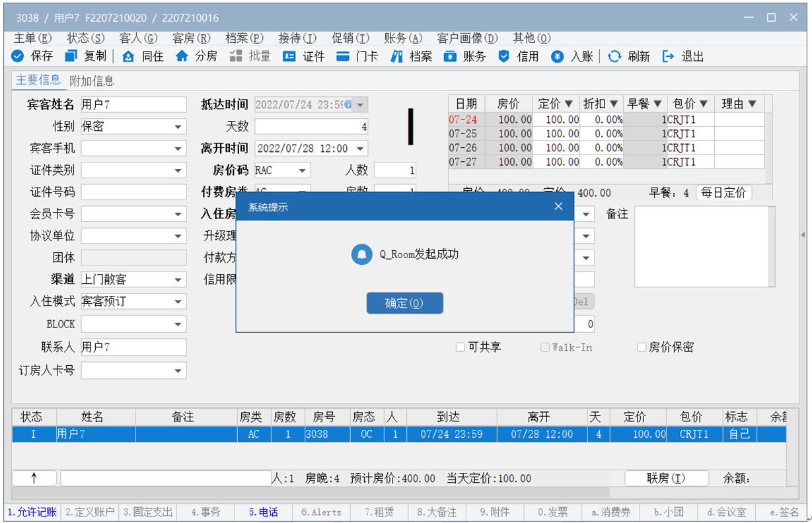The height and width of the screenshot is (523, 812).
Task: Open the 房价码 RAC dropdown
Action: (303, 170)
